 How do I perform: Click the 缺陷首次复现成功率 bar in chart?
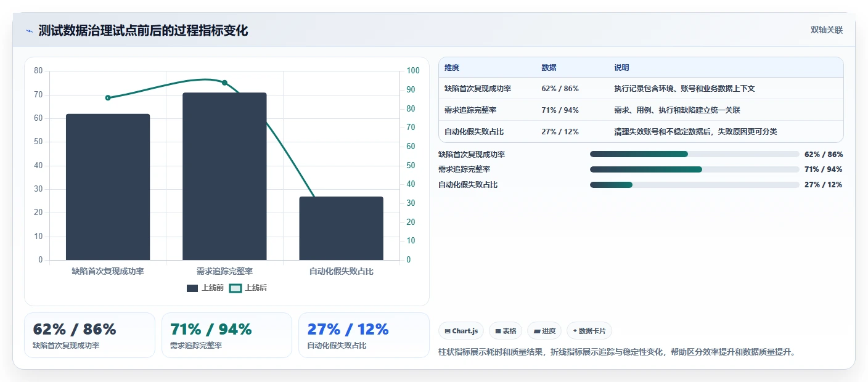coord(108,187)
